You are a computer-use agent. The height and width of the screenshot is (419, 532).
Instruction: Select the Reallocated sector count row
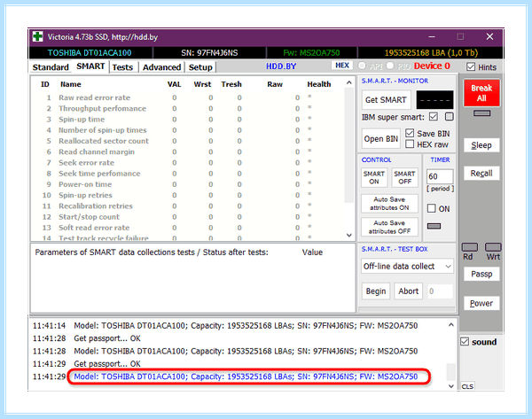click(x=187, y=141)
